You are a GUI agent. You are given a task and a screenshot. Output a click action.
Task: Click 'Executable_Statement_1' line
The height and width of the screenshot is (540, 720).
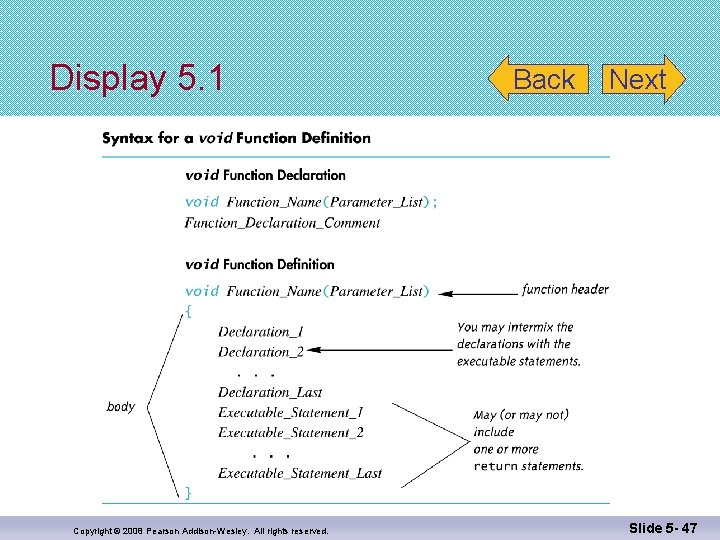pos(290,412)
